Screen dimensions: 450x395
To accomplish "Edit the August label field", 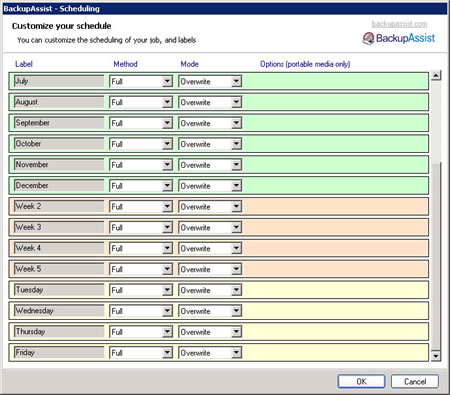I will [x=59, y=102].
